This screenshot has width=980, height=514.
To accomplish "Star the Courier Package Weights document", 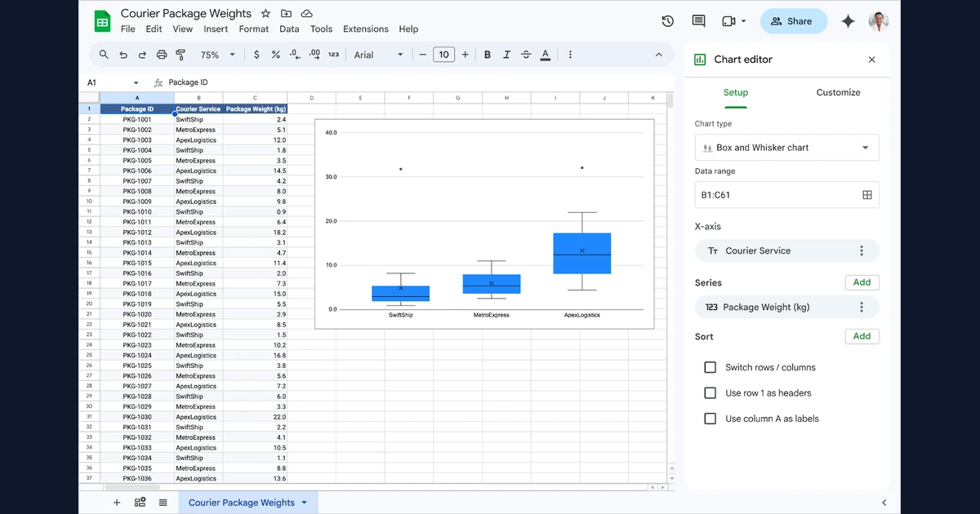I will point(265,14).
